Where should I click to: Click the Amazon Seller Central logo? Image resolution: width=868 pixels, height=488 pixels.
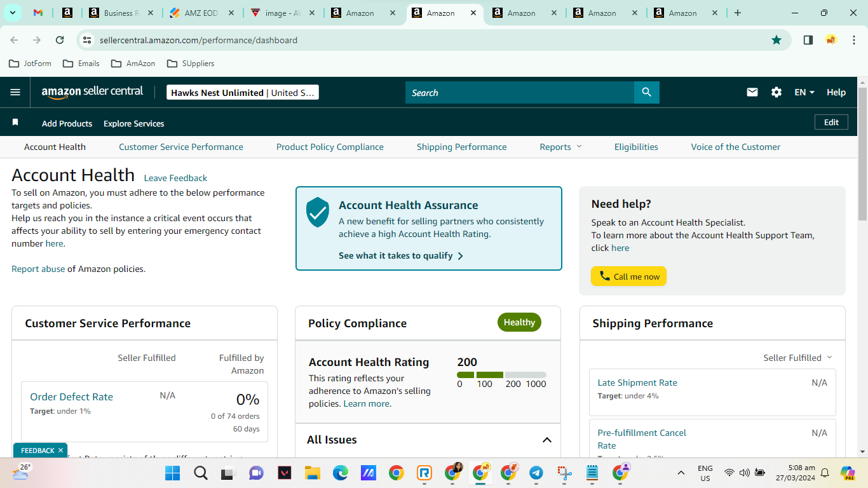click(x=93, y=92)
